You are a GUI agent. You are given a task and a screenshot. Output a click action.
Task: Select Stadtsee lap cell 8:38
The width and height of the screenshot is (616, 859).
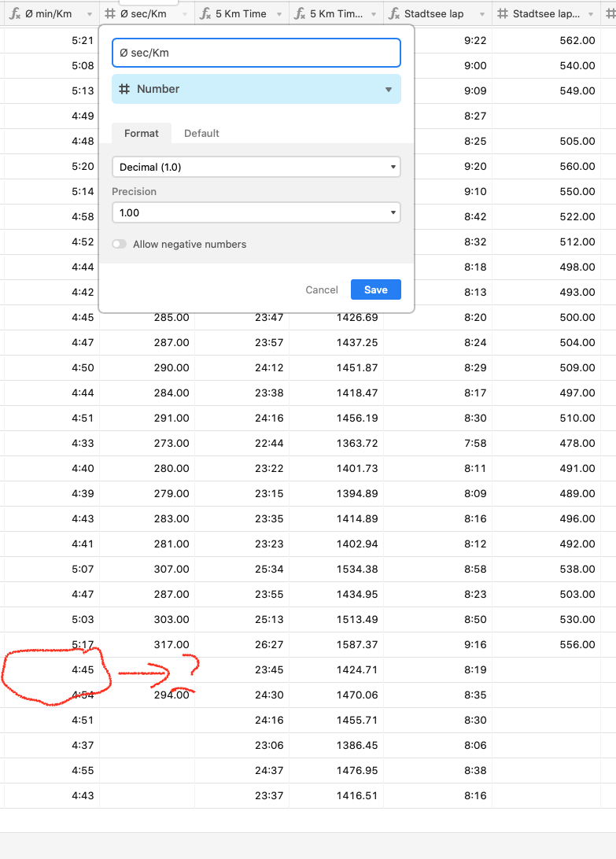(438, 770)
